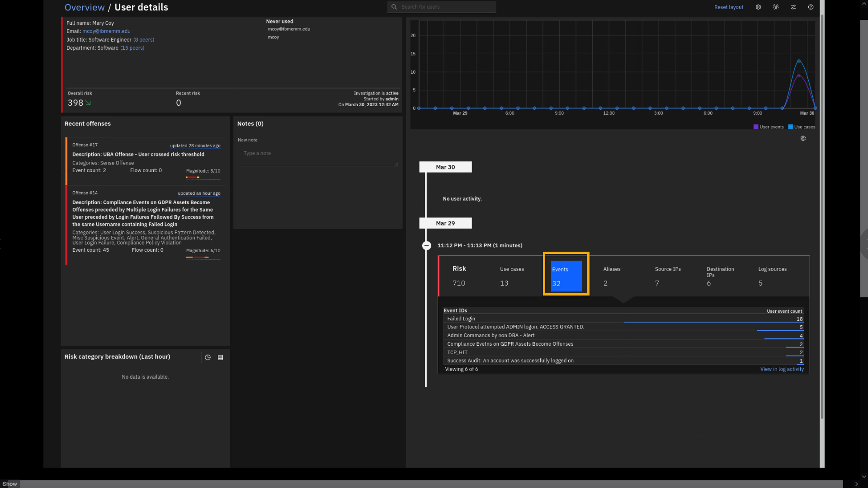Switch risk breakdown to table view
Image resolution: width=868 pixels, height=488 pixels.
coord(221,357)
